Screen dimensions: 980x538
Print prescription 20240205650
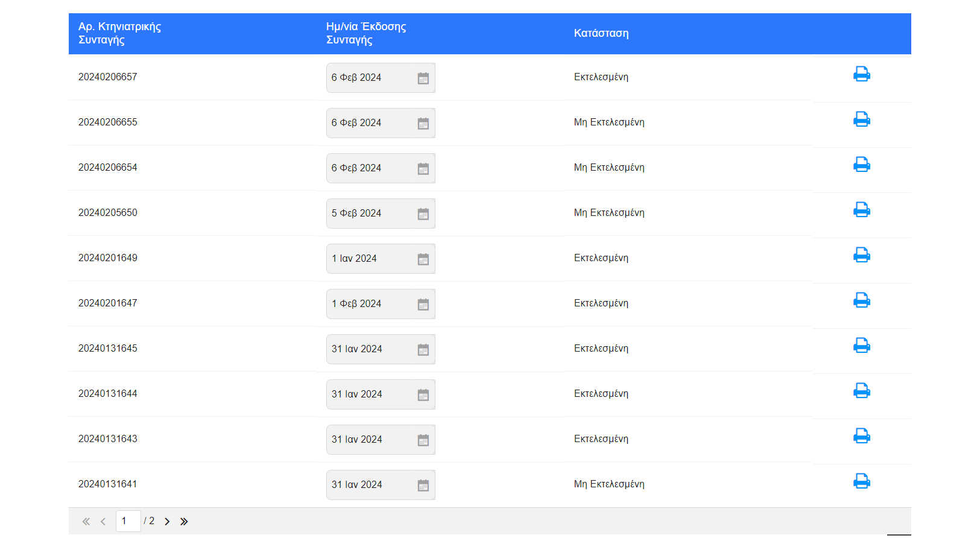[x=861, y=210]
